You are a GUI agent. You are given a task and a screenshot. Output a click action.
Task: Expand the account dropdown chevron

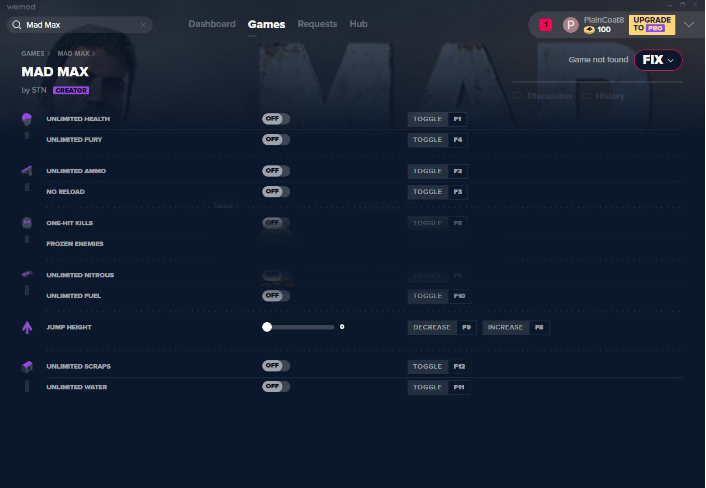click(x=689, y=24)
